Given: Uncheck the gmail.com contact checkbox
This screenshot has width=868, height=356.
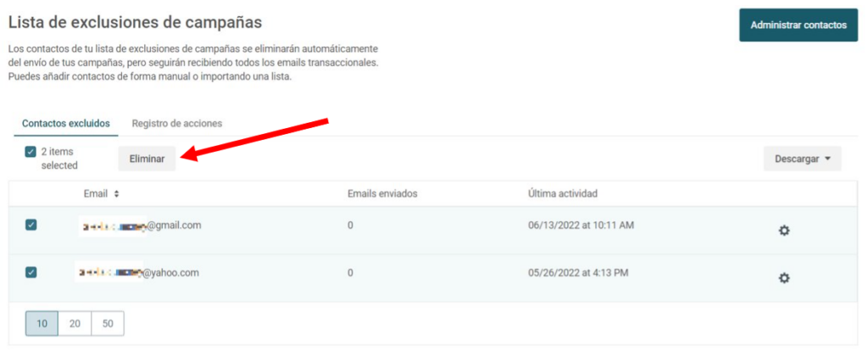Looking at the screenshot, I should (x=31, y=225).
